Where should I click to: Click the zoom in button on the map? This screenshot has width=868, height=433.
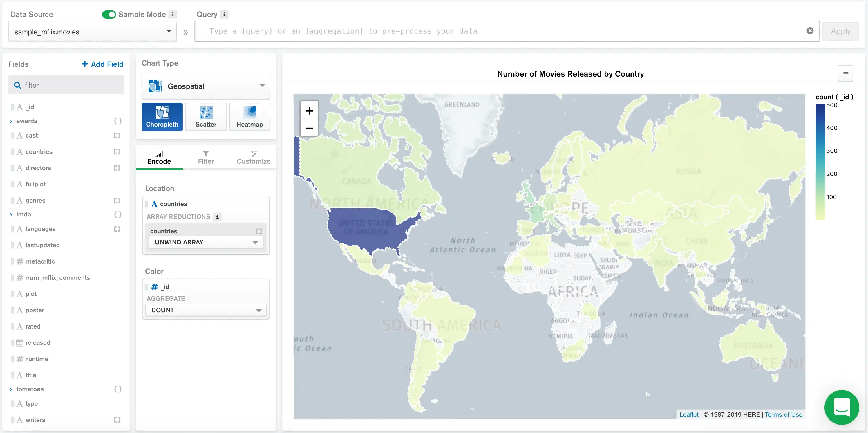[x=309, y=110]
